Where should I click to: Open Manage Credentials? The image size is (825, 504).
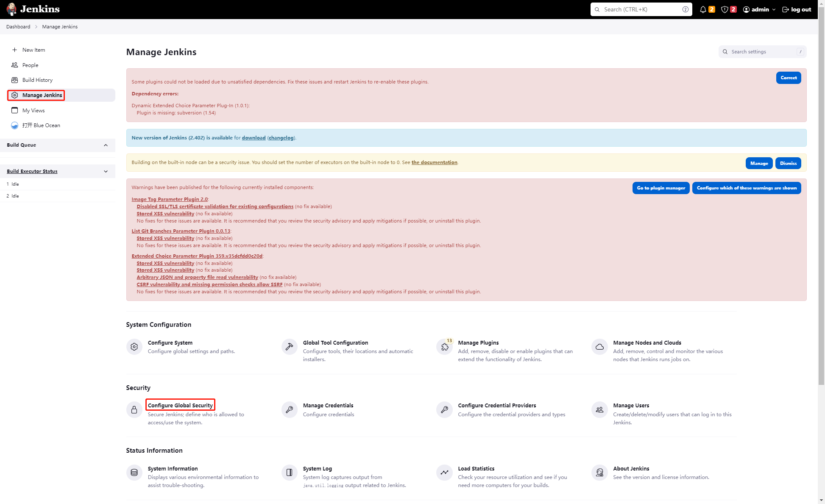[328, 406]
